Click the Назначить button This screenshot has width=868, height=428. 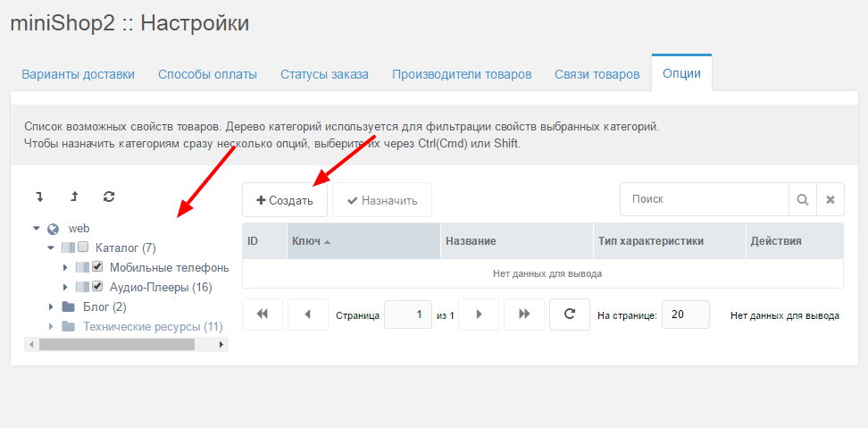point(382,200)
